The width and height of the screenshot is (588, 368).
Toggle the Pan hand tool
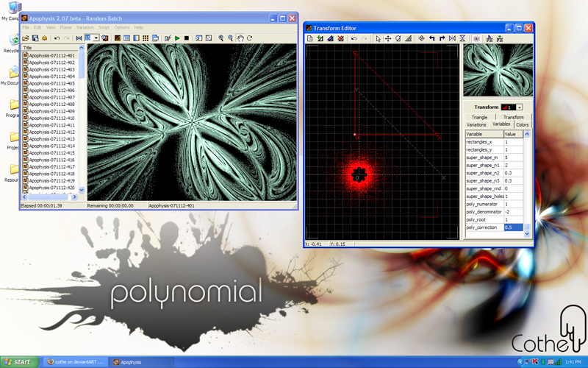[240, 38]
